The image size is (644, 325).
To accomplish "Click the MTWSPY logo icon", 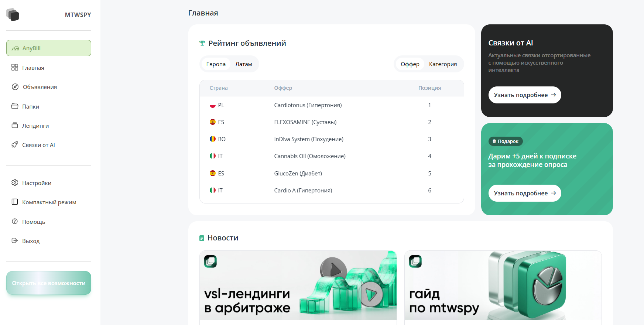I will 13,15.
